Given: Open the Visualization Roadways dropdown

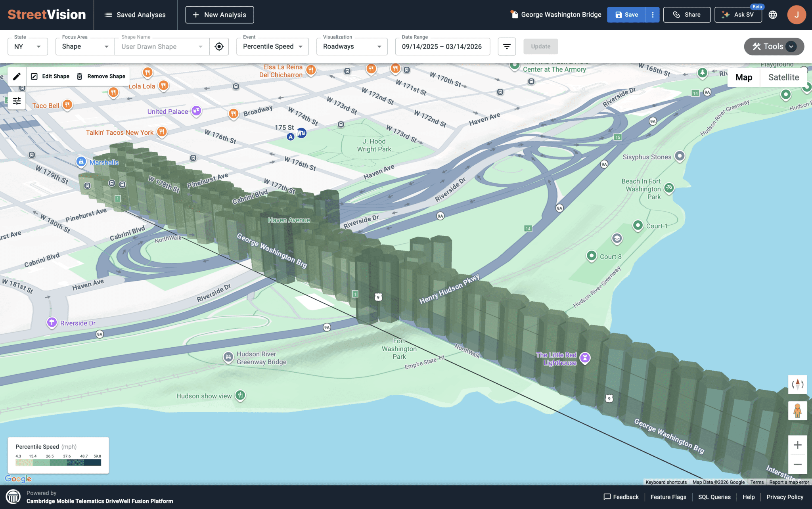Looking at the screenshot, I should [x=352, y=47].
